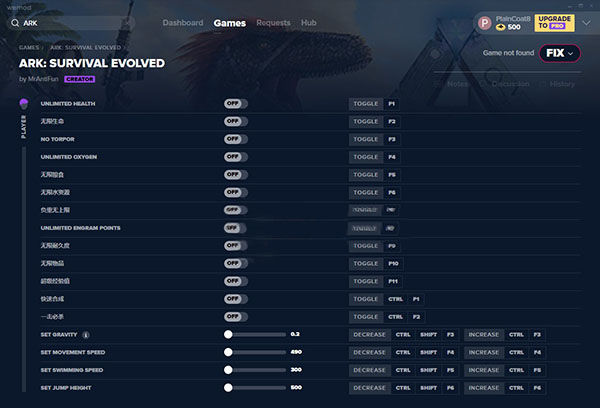
Task: Toggle the switch bound to F10
Action: 236,263
